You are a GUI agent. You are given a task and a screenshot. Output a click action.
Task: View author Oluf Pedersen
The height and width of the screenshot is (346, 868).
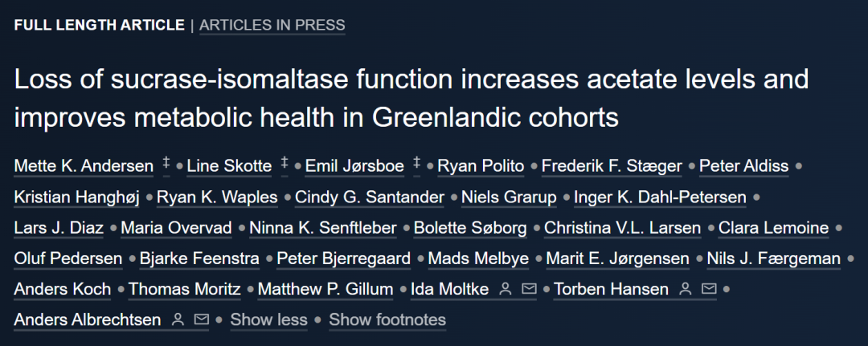coord(68,258)
